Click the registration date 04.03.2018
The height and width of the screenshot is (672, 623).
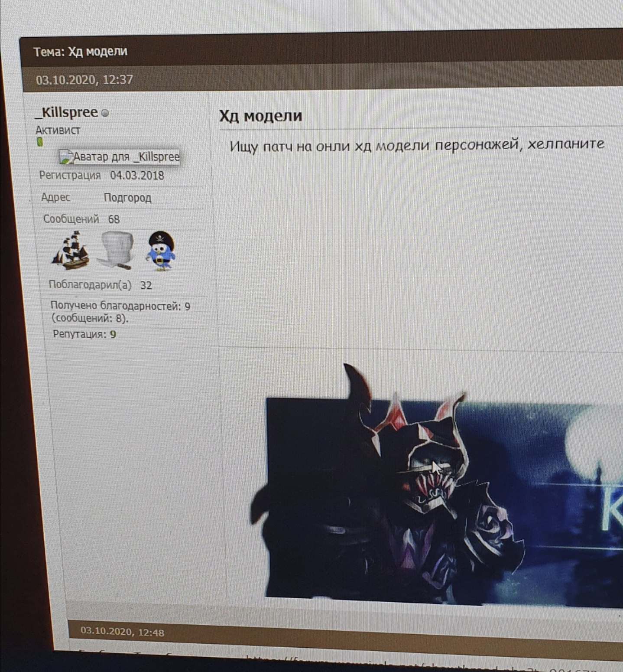tap(137, 176)
